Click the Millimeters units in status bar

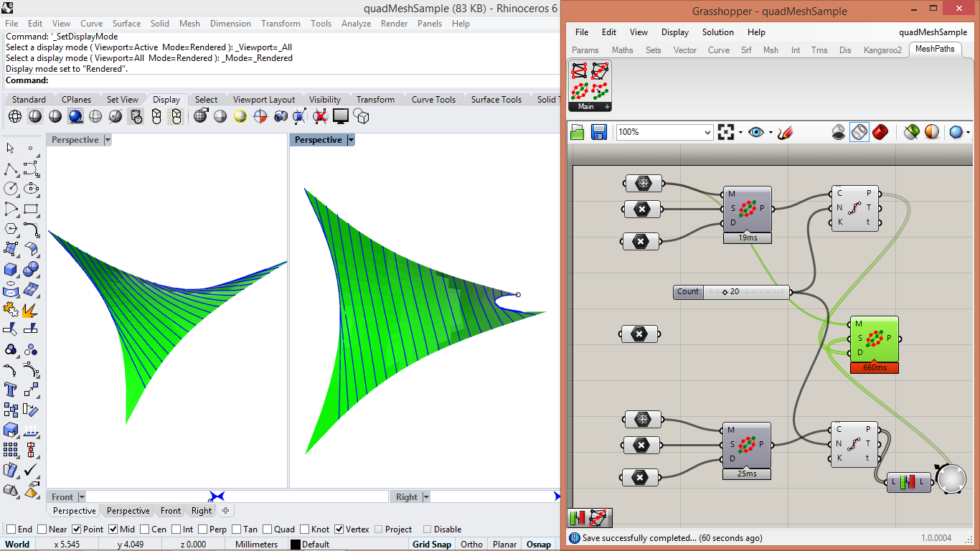point(256,545)
